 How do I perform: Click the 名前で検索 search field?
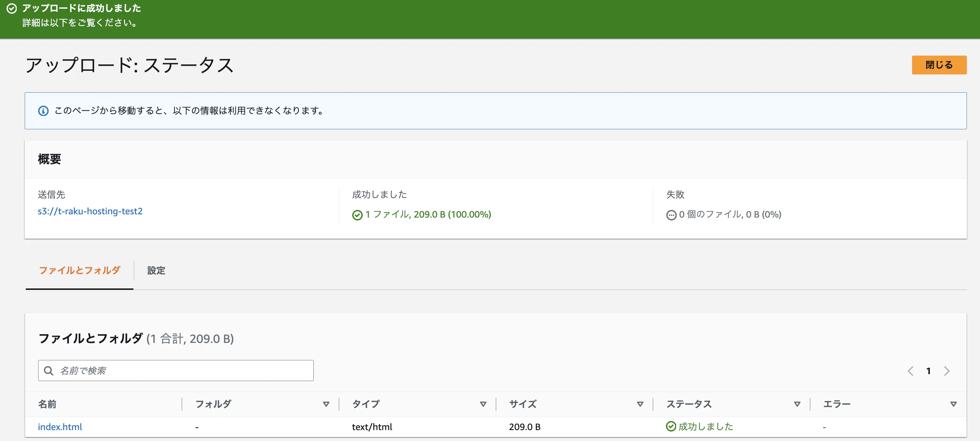pyautogui.click(x=175, y=370)
